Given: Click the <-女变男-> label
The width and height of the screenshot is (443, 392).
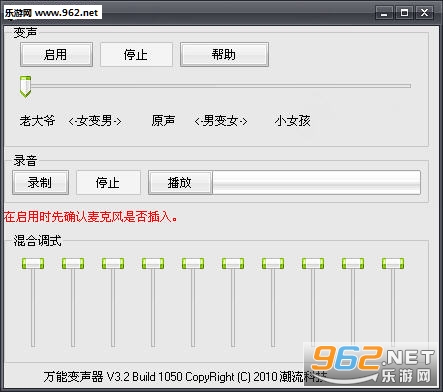Looking at the screenshot, I should tap(95, 121).
